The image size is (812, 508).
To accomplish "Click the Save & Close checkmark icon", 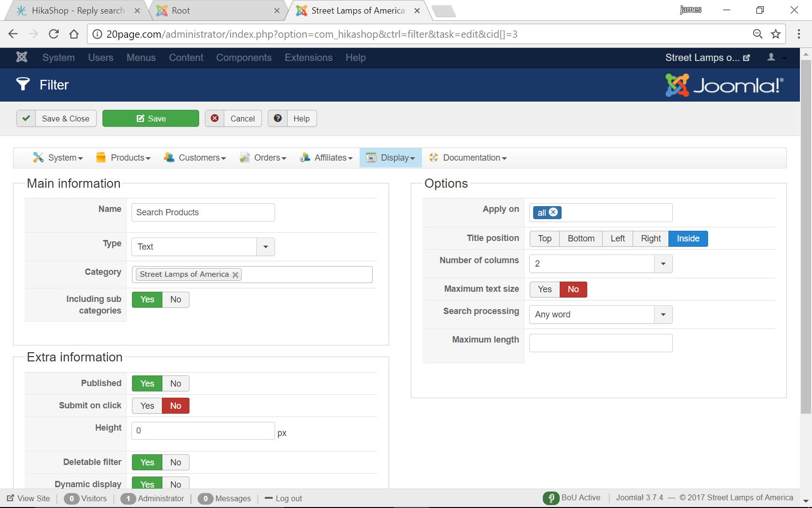I will [26, 119].
